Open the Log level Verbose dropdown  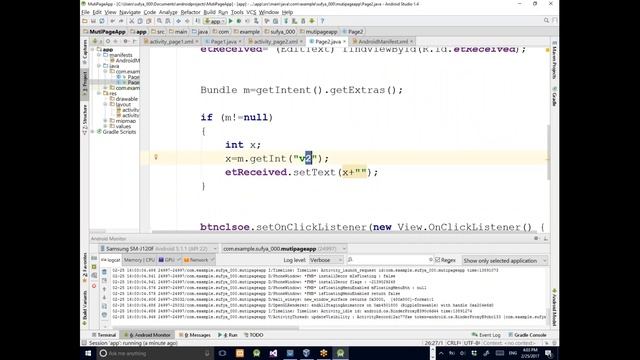(326, 260)
